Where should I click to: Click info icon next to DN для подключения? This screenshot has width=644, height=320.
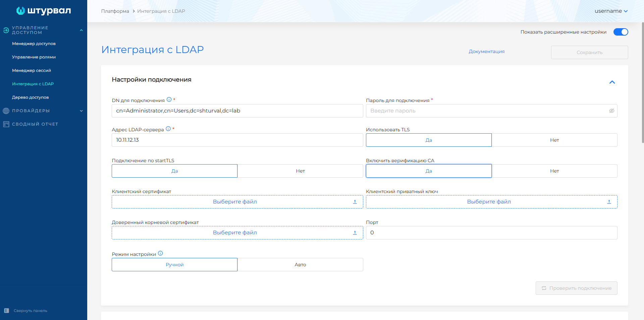(x=169, y=100)
